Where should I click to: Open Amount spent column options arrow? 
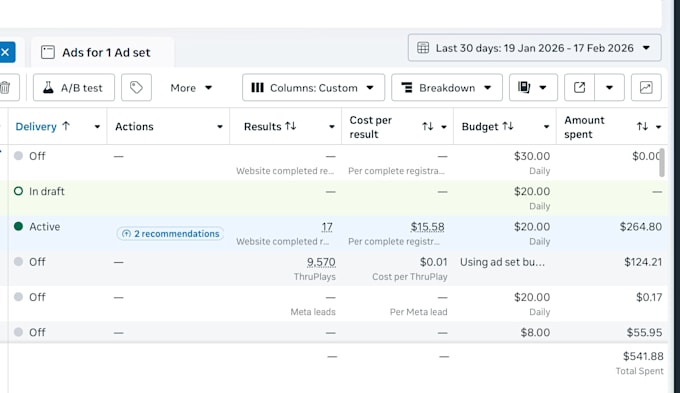(x=658, y=127)
